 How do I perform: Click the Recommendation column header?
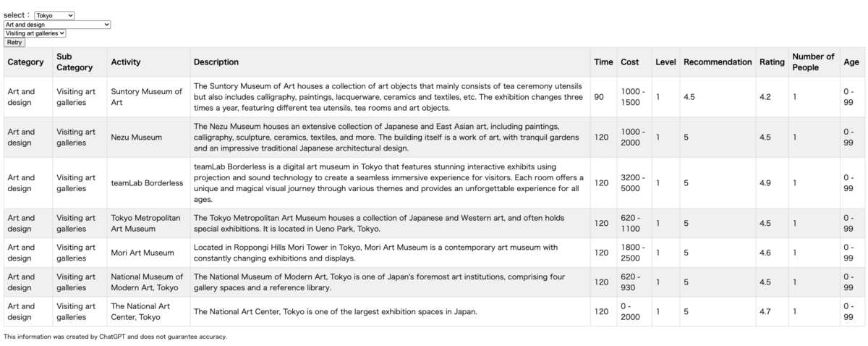click(717, 62)
